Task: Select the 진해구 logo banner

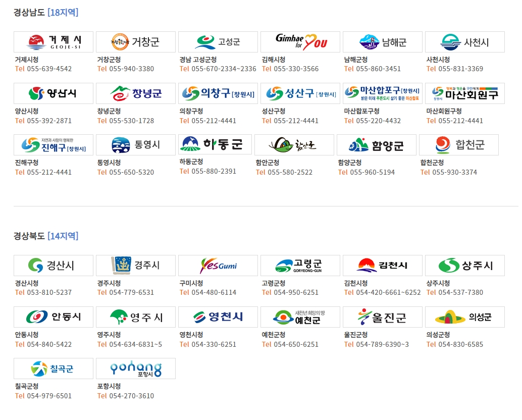Action: 54,145
